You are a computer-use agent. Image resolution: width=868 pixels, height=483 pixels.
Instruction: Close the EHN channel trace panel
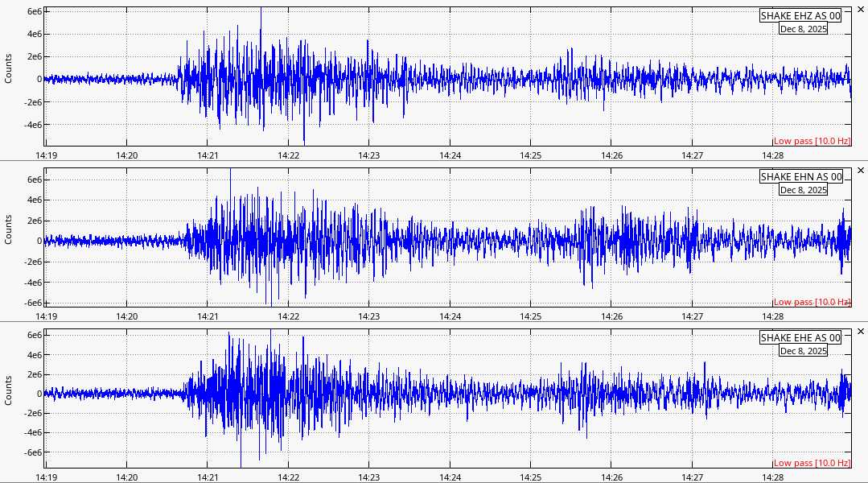point(860,171)
